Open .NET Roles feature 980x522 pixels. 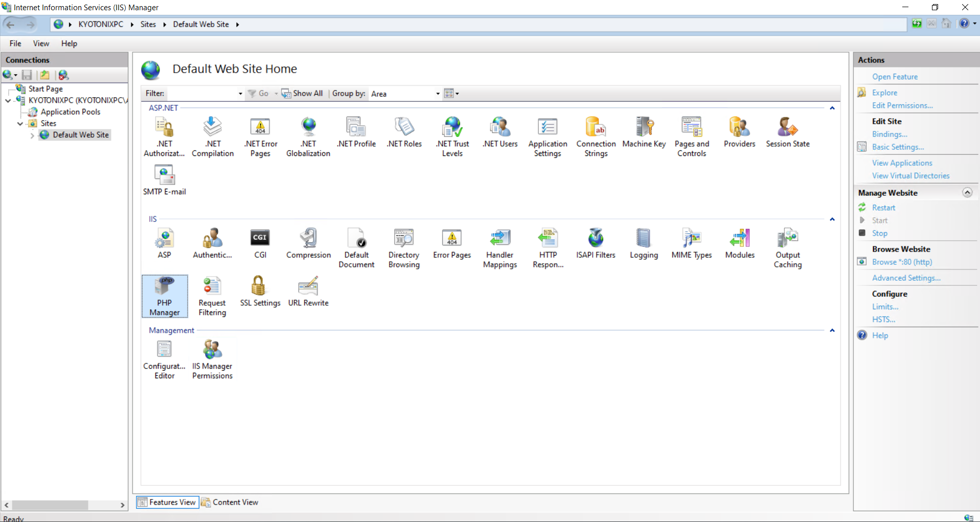click(x=404, y=132)
